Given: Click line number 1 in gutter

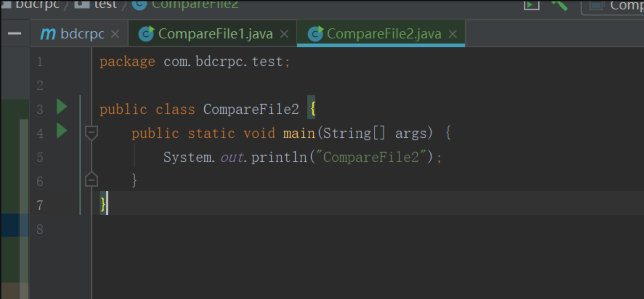Looking at the screenshot, I should click(40, 62).
